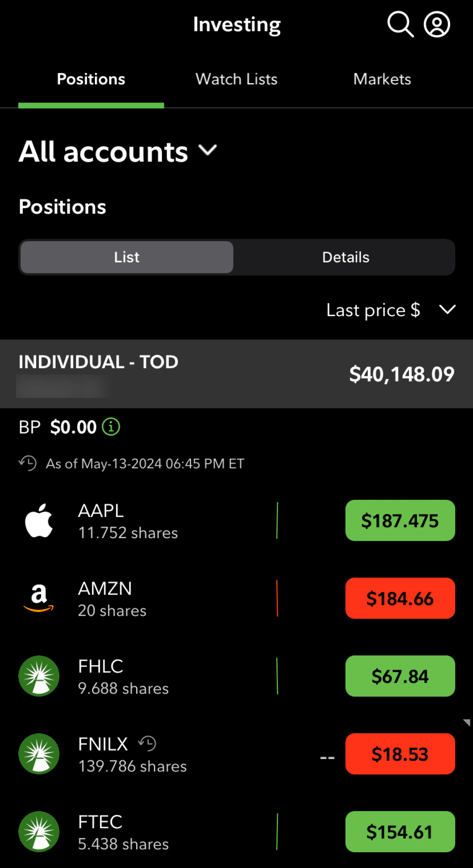Viewport: 473px width, 868px height.
Task: Tap the clock icon next to FNILX
Action: click(x=147, y=744)
